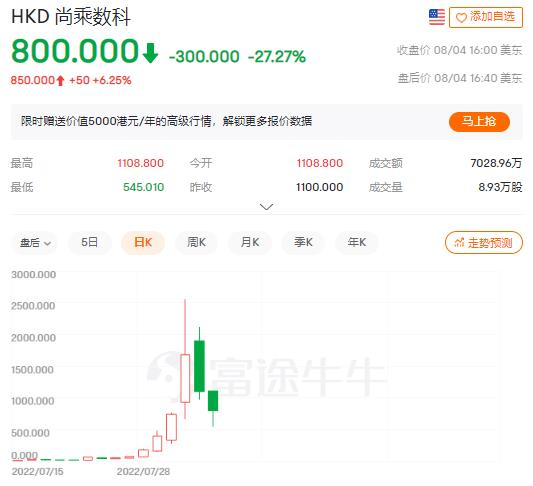533x486 pixels.
Task: Add stock via 添加自选 button
Action: 486,17
